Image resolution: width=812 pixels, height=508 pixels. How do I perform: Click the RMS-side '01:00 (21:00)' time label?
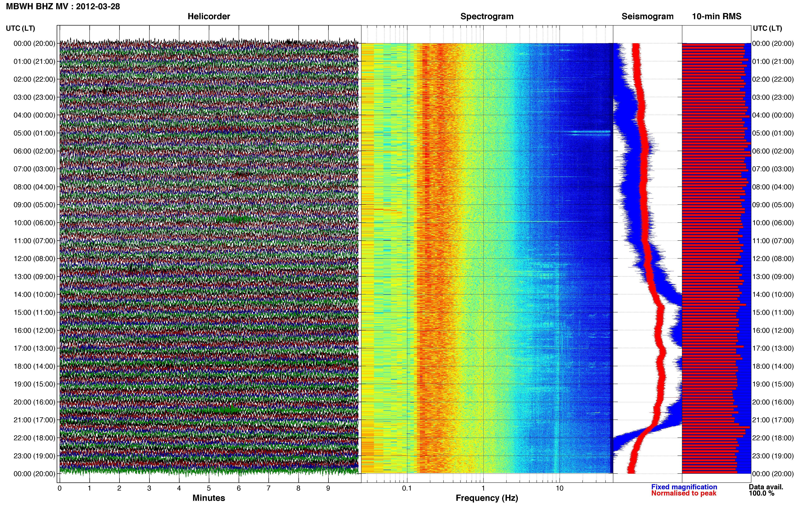click(x=773, y=62)
